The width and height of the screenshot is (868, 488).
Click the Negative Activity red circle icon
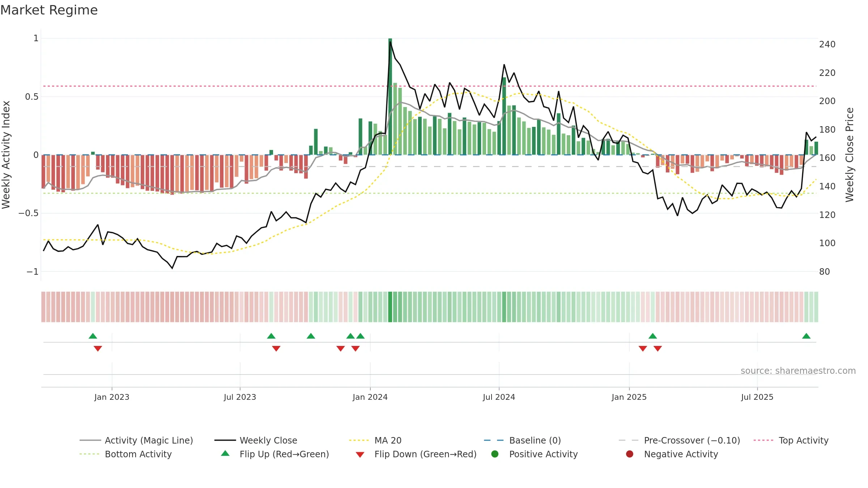[x=630, y=454]
